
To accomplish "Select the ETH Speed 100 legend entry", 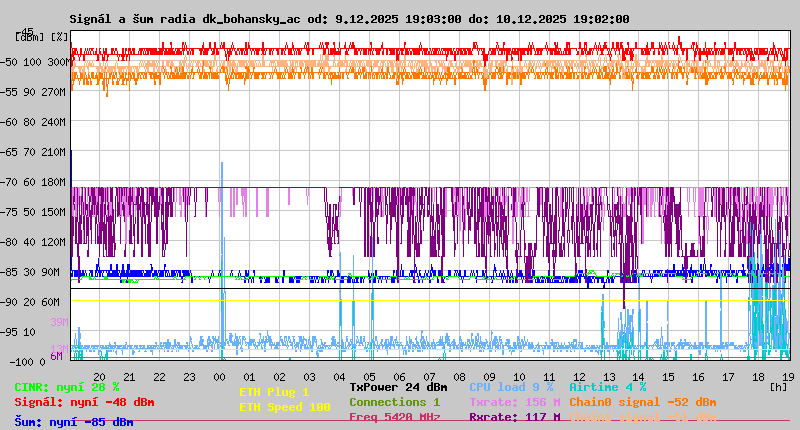I will pos(284,407).
